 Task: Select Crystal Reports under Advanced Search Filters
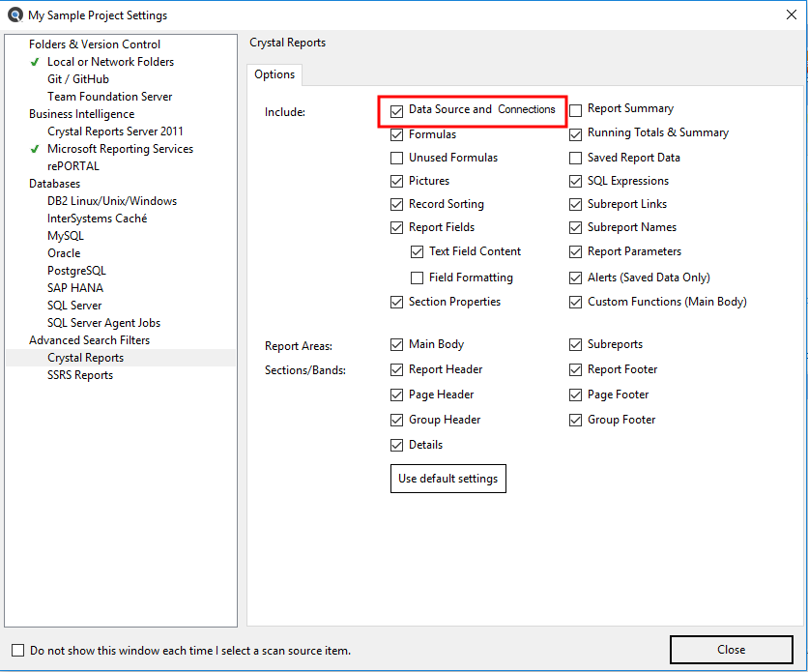86,358
